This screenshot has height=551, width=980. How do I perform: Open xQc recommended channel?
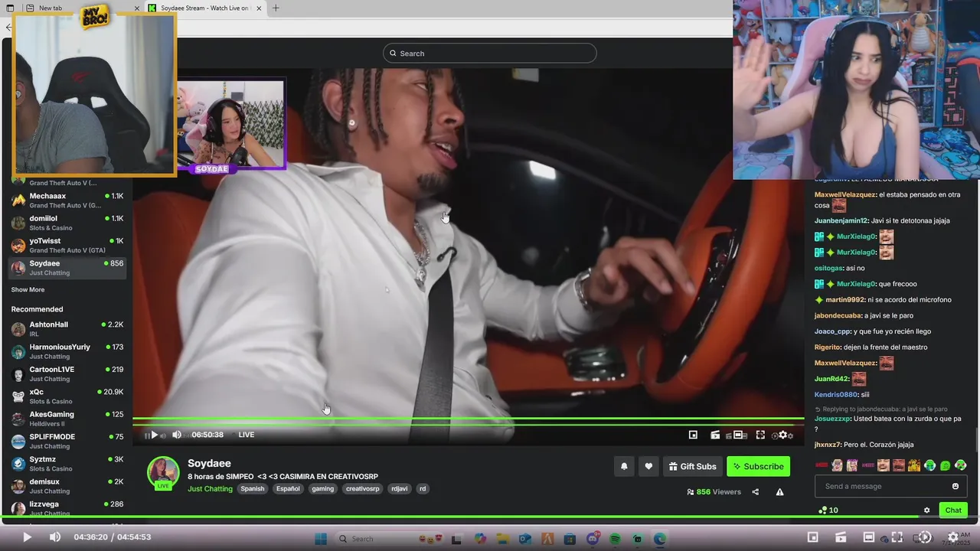(67, 396)
